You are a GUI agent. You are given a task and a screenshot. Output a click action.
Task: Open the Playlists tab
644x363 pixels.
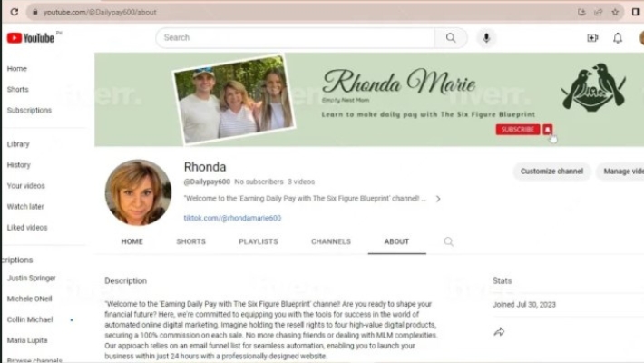[258, 241]
